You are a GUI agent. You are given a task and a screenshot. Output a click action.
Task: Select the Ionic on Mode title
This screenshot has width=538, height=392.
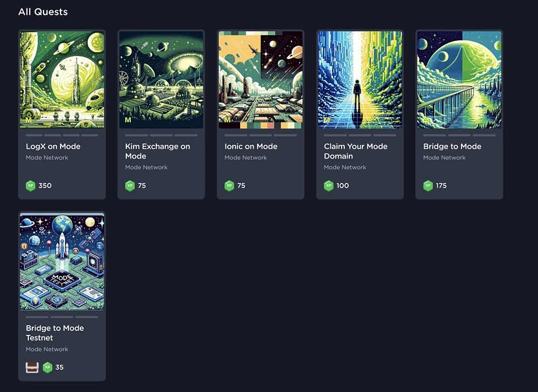click(251, 146)
